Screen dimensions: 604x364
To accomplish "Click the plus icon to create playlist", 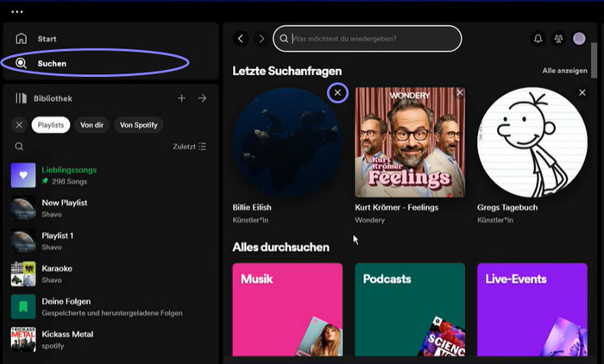I will click(x=181, y=98).
